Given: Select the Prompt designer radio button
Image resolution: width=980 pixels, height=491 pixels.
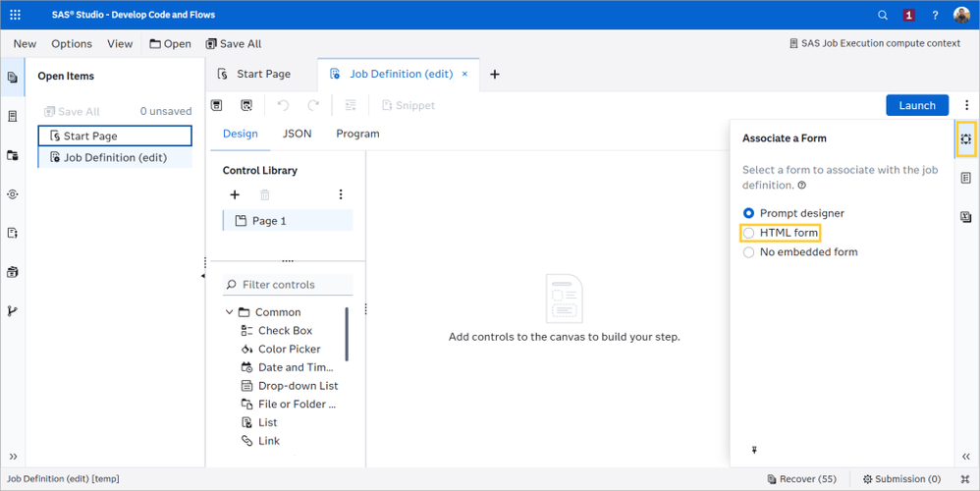Looking at the screenshot, I should click(x=748, y=213).
